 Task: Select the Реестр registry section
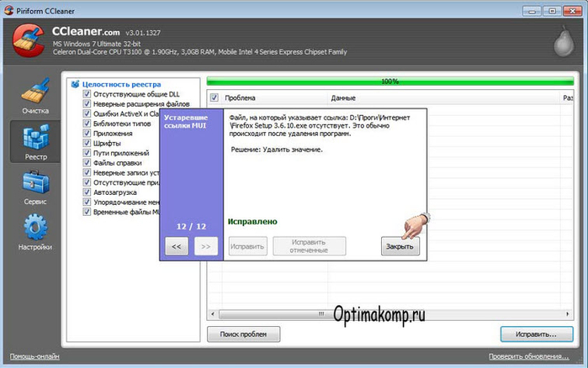point(35,141)
